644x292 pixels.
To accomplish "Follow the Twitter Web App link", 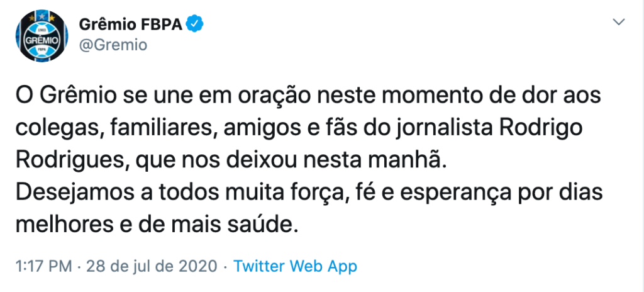I will click(295, 266).
